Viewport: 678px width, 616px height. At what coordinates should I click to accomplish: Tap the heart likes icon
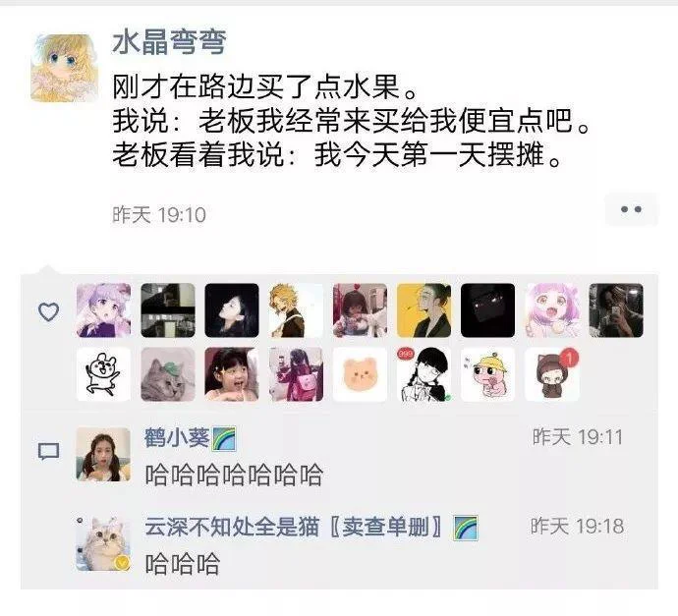pos(48,311)
